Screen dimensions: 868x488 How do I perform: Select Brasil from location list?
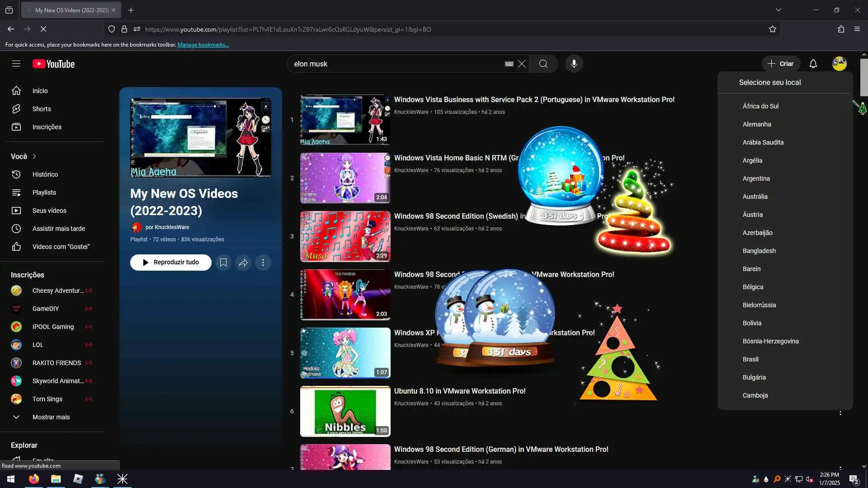point(750,359)
